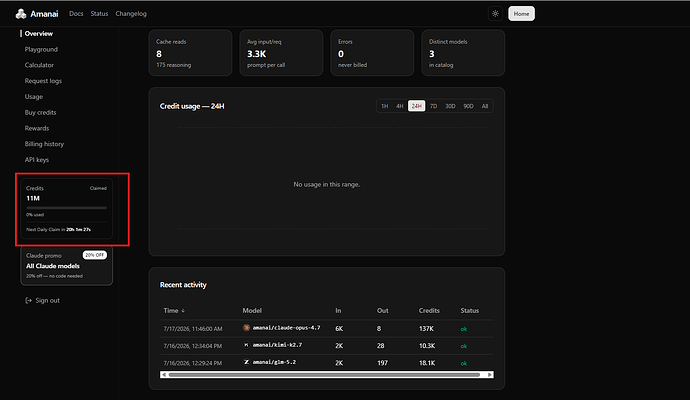Click the amanai/glm-5.2 model name
This screenshot has width=690, height=400.
tap(274, 362)
